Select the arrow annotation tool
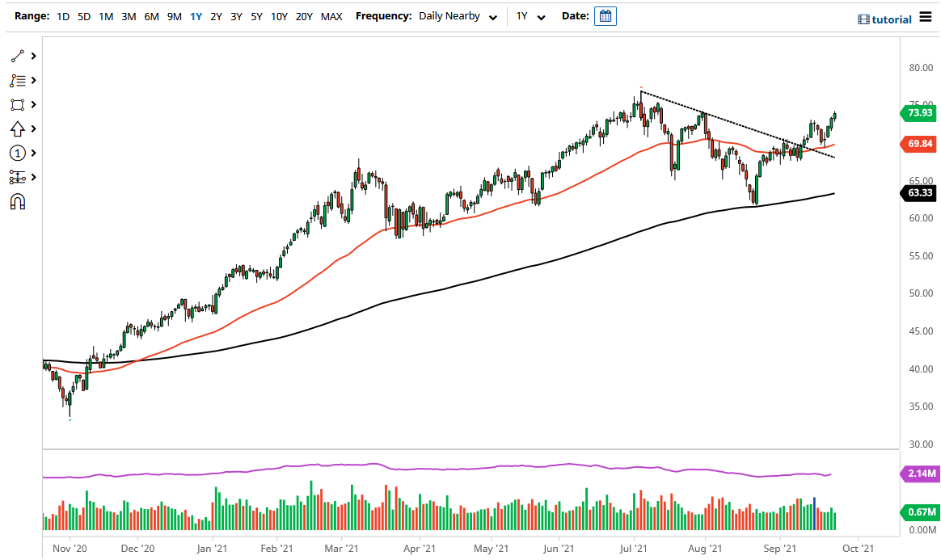This screenshot has width=941, height=560. [17, 128]
